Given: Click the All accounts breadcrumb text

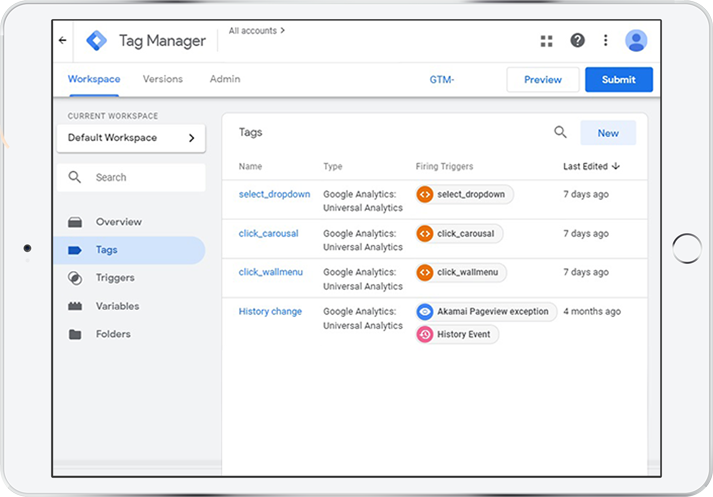Looking at the screenshot, I should (253, 30).
